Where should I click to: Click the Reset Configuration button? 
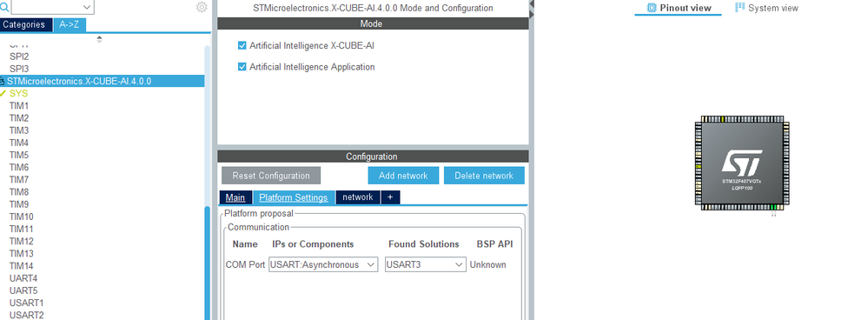(x=271, y=176)
